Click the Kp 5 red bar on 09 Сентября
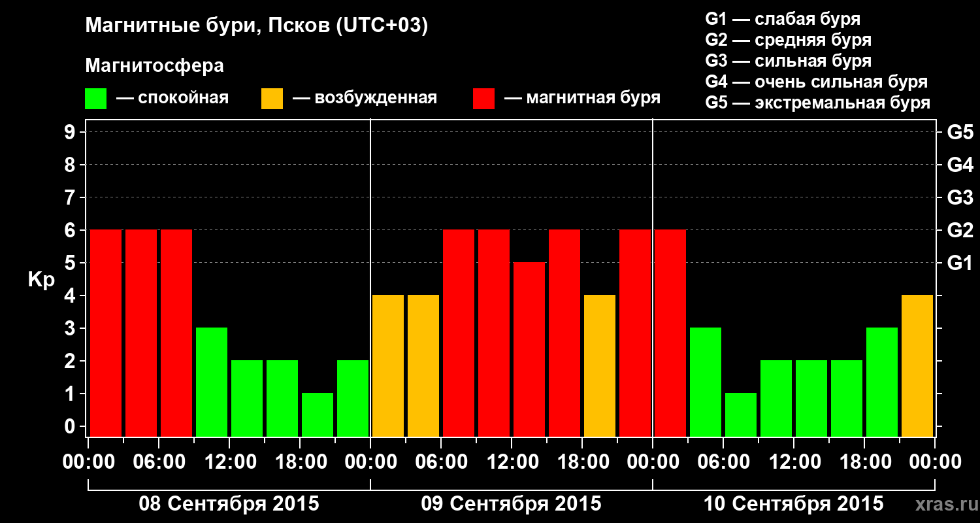Screen dimensions: 980x523 tap(529, 349)
